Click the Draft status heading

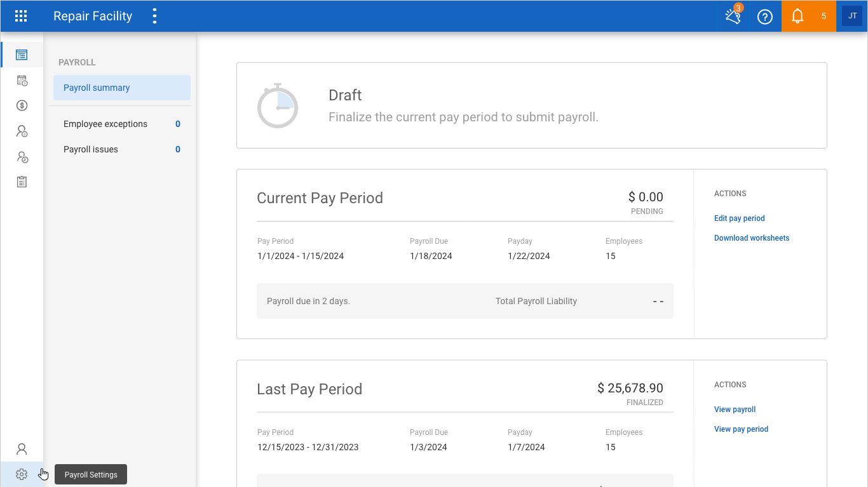coord(345,95)
